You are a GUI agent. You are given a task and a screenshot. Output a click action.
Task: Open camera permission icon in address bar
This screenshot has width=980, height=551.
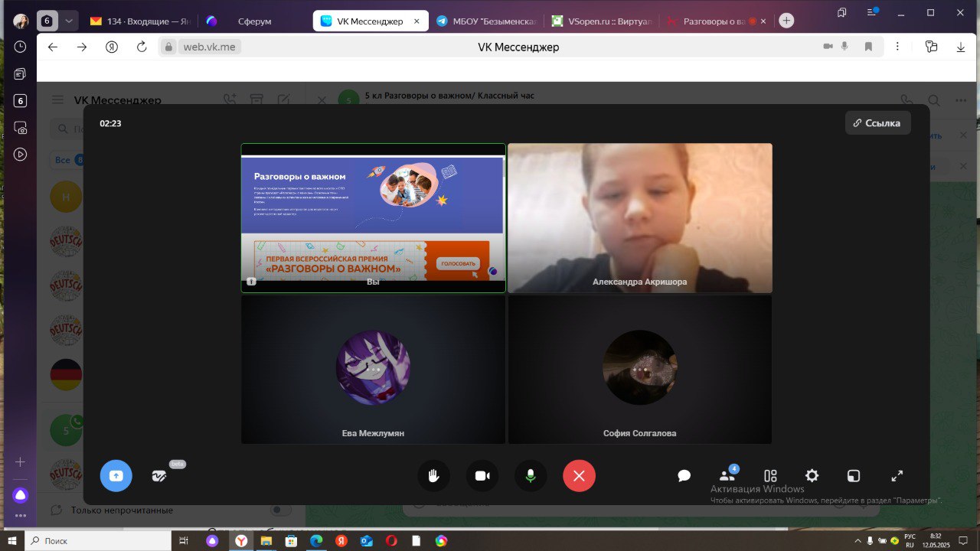(828, 47)
